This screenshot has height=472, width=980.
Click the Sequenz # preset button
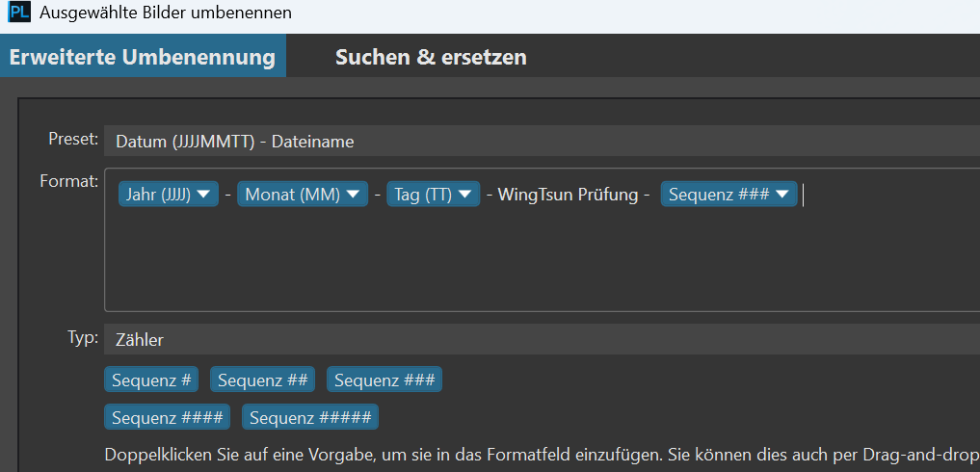click(x=151, y=380)
